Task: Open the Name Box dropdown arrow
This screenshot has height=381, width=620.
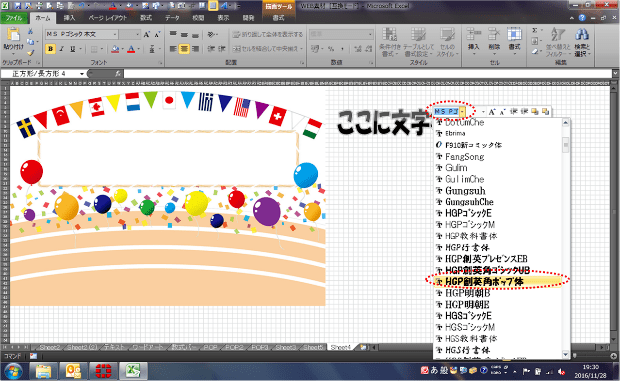Action: coord(82,74)
